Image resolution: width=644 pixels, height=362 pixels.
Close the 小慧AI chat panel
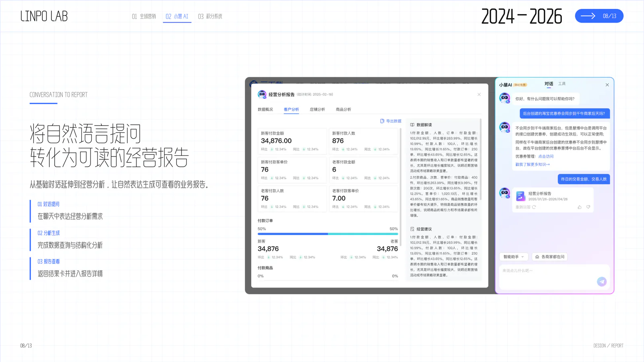pyautogui.click(x=607, y=85)
